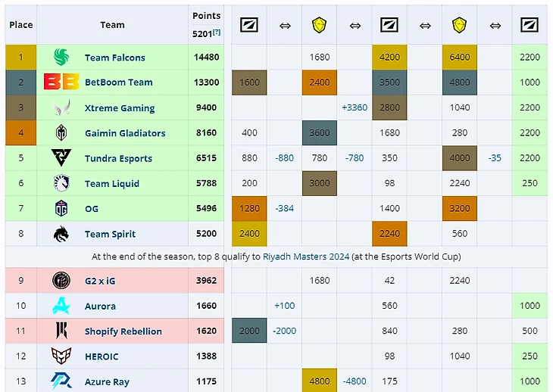553x392 pixels.
Task: Click OG total points 5496
Action: (x=206, y=208)
